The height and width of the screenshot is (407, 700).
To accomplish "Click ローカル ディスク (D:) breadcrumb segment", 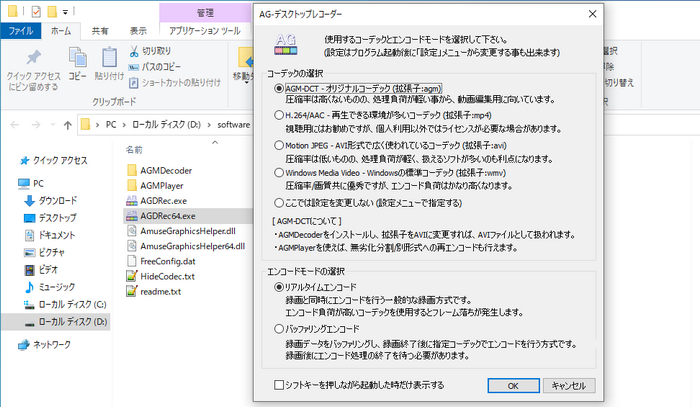I will (166, 125).
